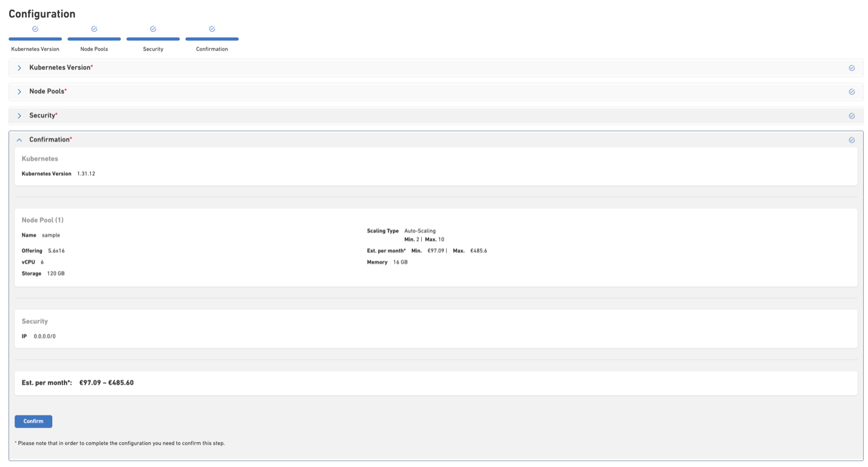Click the blue progress bar under Confirmation step
This screenshot has height=467, width=868.
coord(212,39)
